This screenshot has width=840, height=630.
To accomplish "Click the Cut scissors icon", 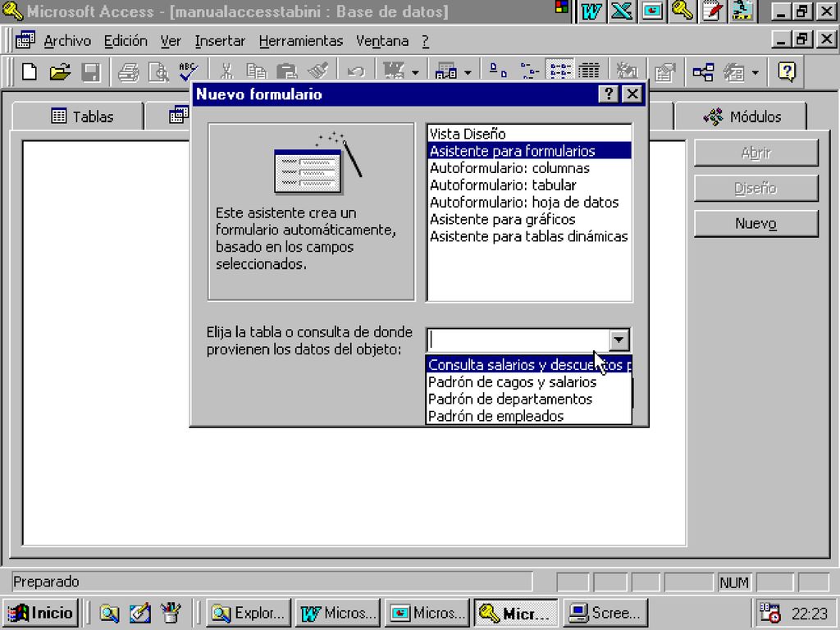I will coord(226,71).
